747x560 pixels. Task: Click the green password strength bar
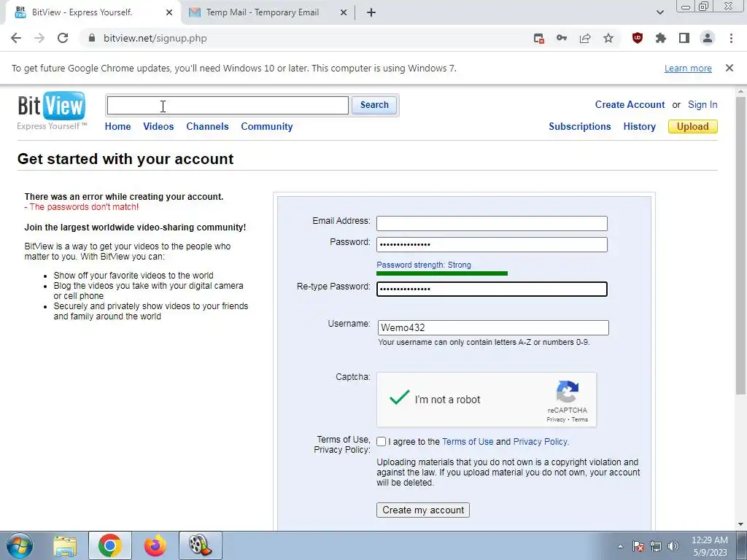[442, 273]
